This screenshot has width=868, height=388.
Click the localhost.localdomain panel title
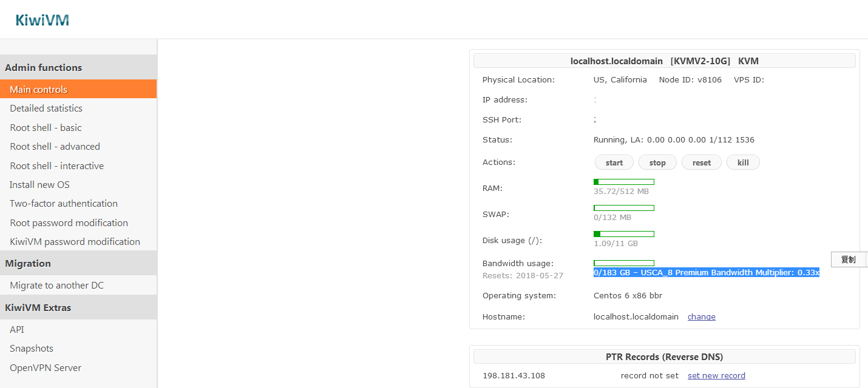click(x=664, y=61)
